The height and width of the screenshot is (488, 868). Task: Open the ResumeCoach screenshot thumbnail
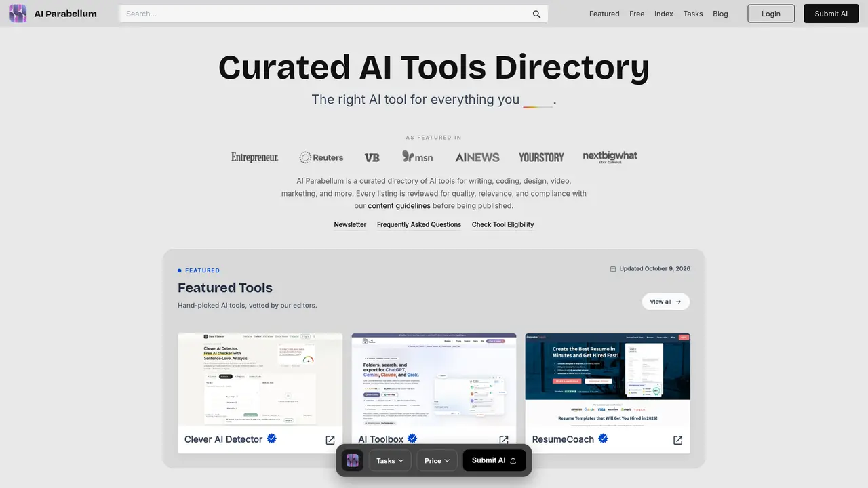click(608, 379)
